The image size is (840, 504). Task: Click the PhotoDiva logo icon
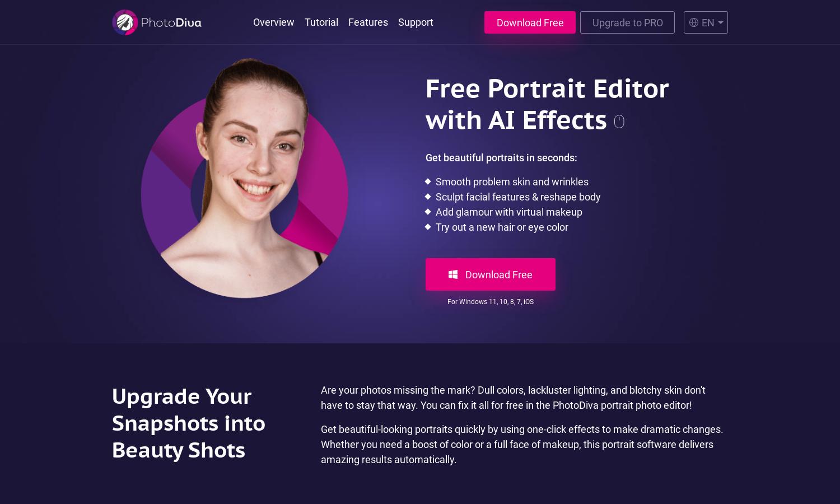(x=125, y=22)
